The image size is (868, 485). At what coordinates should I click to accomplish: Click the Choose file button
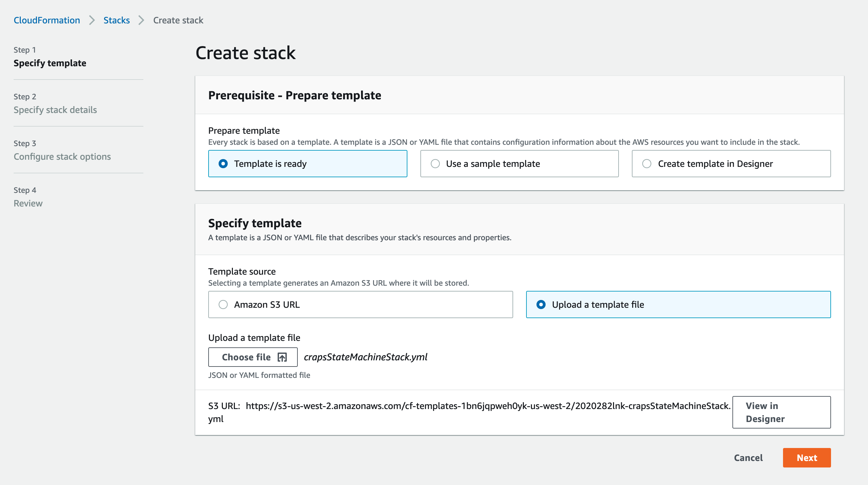(253, 357)
